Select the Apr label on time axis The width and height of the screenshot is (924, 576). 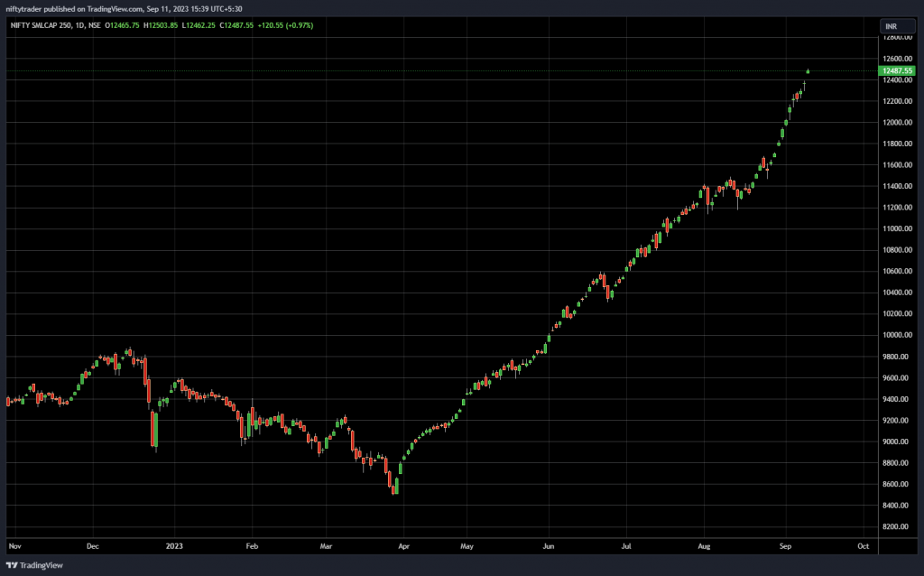pyautogui.click(x=403, y=546)
